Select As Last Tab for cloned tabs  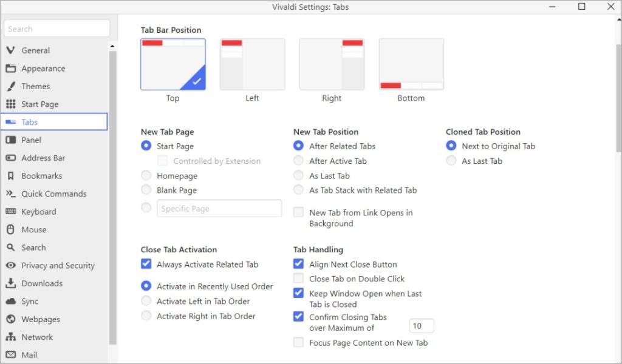[451, 160]
